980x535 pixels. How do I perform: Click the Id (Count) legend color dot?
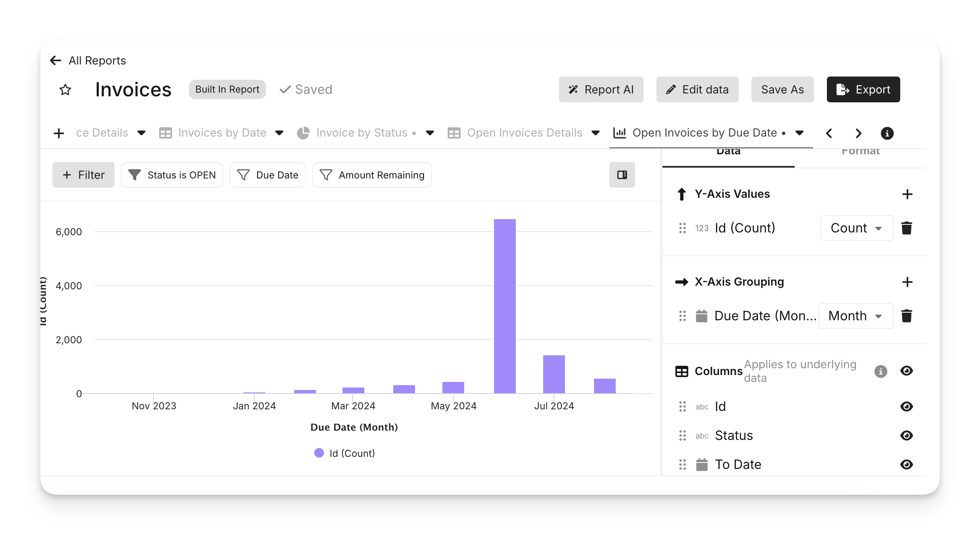319,453
